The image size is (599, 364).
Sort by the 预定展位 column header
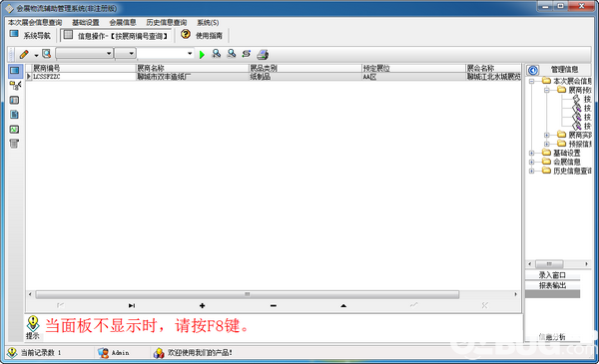pos(413,68)
